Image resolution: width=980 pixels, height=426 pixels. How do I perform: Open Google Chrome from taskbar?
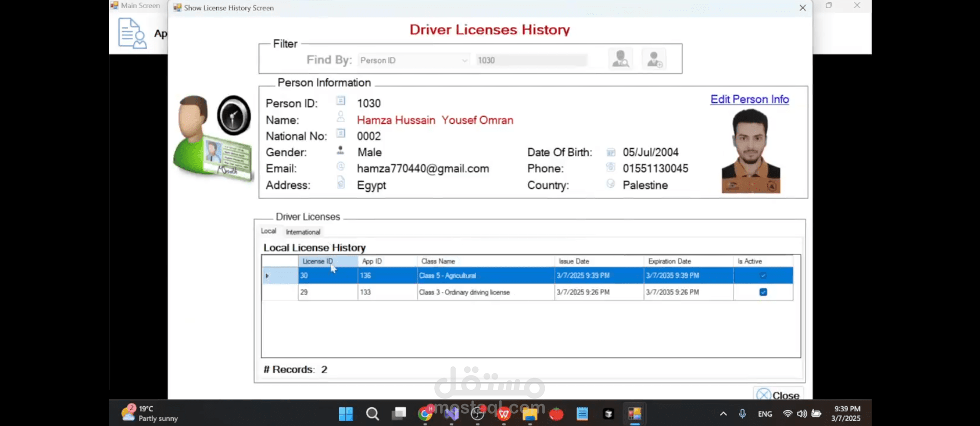[x=425, y=413]
